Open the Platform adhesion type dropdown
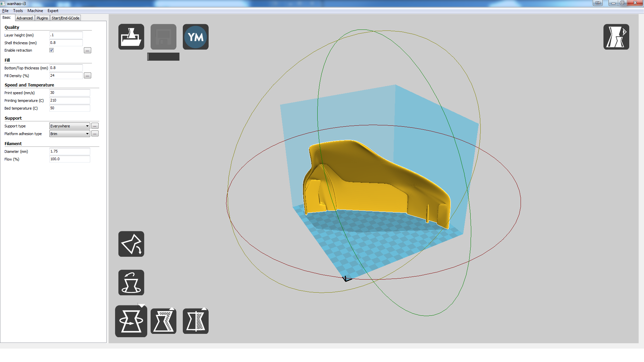The height and width of the screenshot is (362, 644). pyautogui.click(x=69, y=134)
